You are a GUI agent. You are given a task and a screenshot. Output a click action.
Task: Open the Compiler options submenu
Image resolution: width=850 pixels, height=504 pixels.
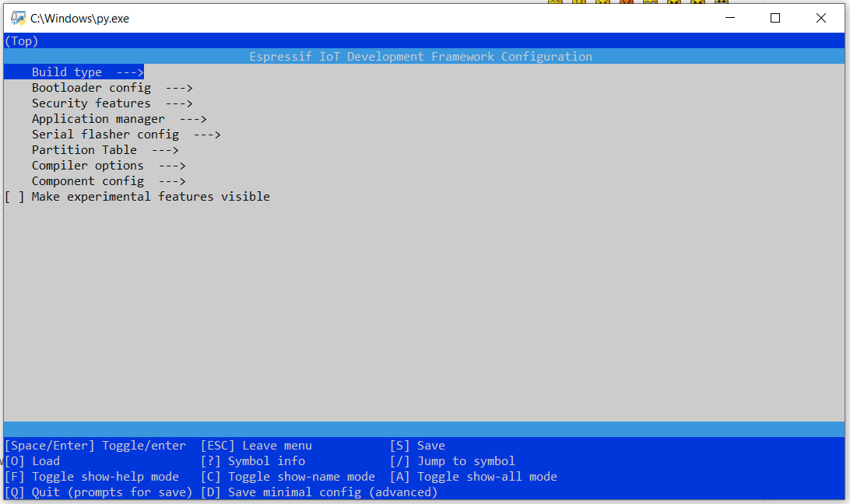tap(108, 166)
